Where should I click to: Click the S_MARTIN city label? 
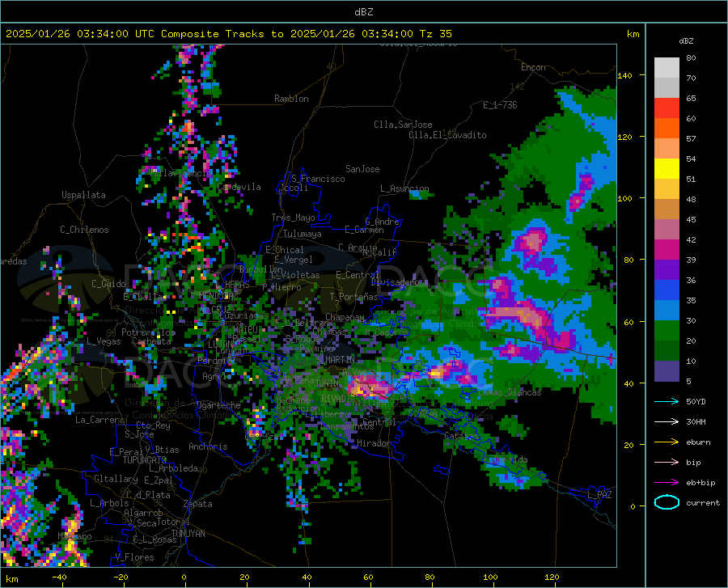(335, 359)
